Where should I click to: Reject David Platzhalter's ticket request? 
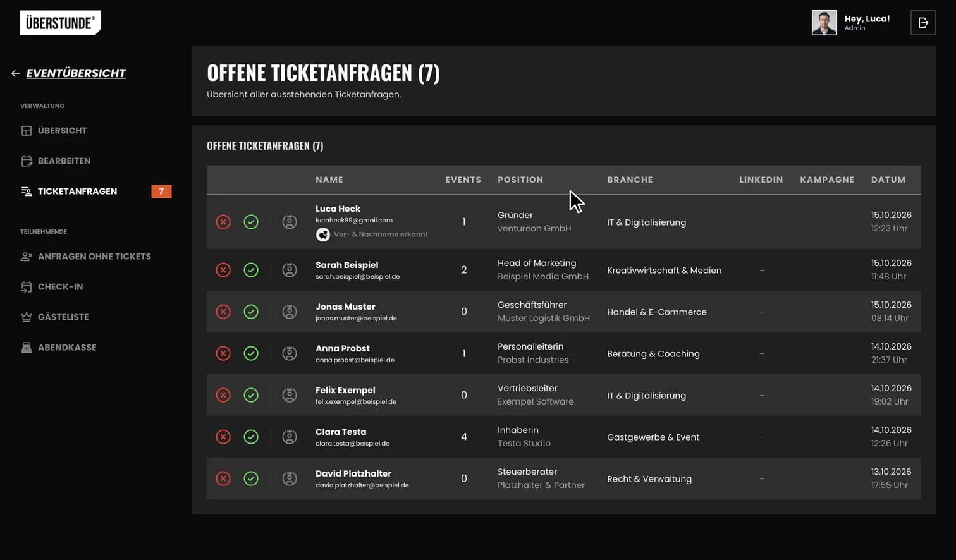coord(223,478)
